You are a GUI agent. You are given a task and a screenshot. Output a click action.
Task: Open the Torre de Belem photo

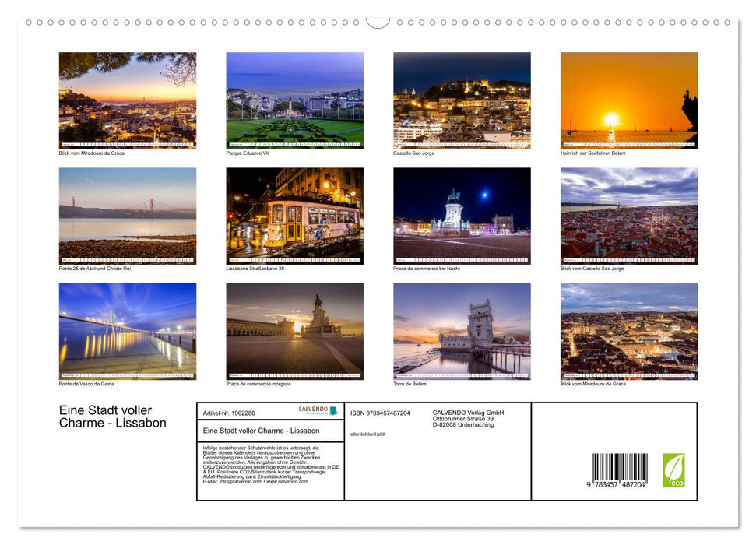[x=462, y=331]
